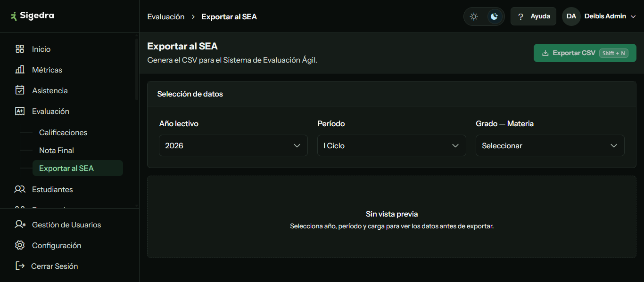Viewport: 644px width, 282px height.
Task: Open Gestión de Usuarios in the sidebar
Action: [67, 225]
